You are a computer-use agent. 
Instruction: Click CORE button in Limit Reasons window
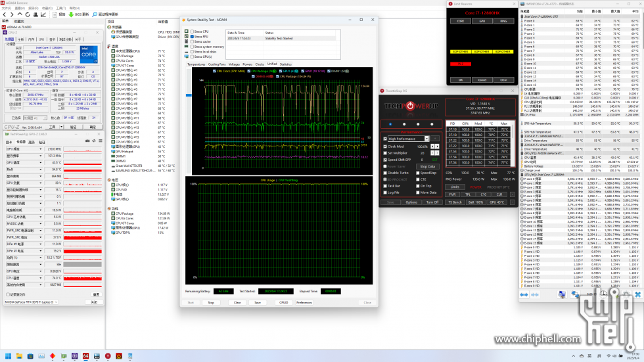461,21
